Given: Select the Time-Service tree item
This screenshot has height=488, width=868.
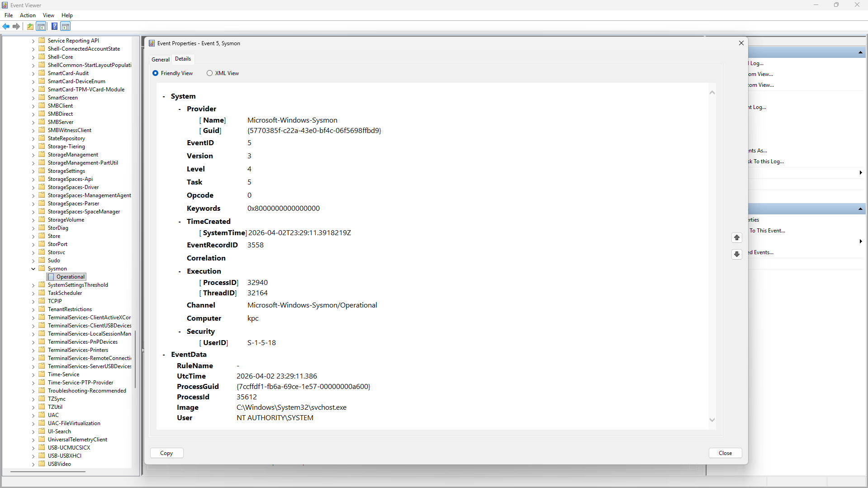Looking at the screenshot, I should (x=63, y=374).
